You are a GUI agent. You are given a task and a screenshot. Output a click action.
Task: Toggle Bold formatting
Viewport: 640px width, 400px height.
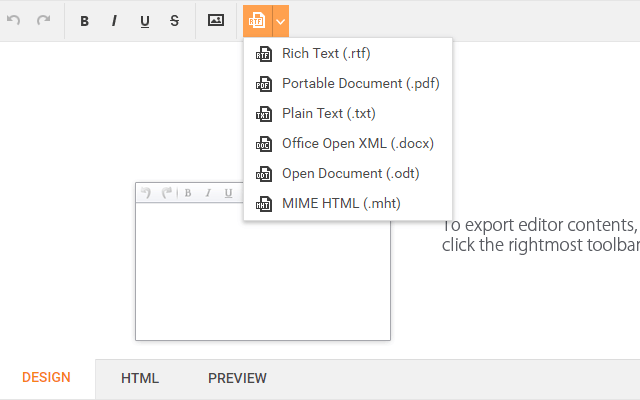pos(84,20)
